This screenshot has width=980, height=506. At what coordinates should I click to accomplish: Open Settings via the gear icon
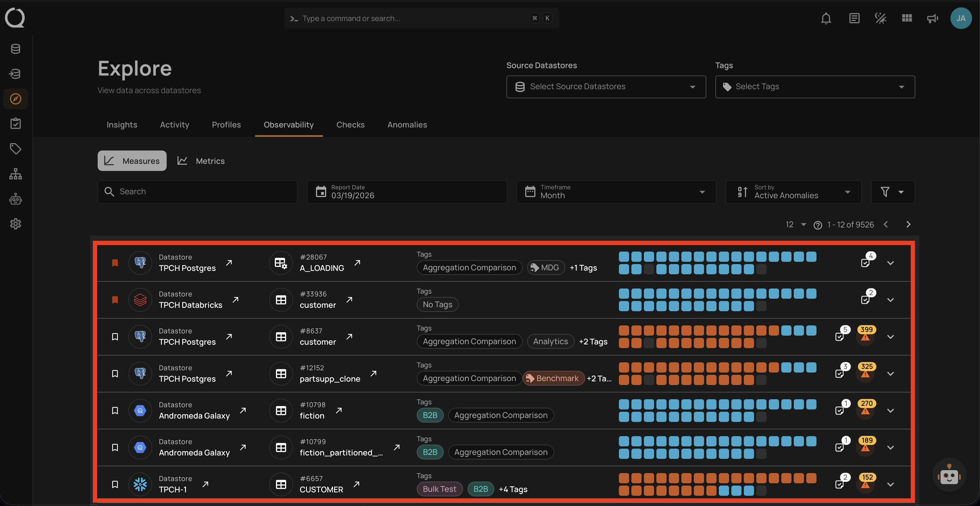(15, 224)
